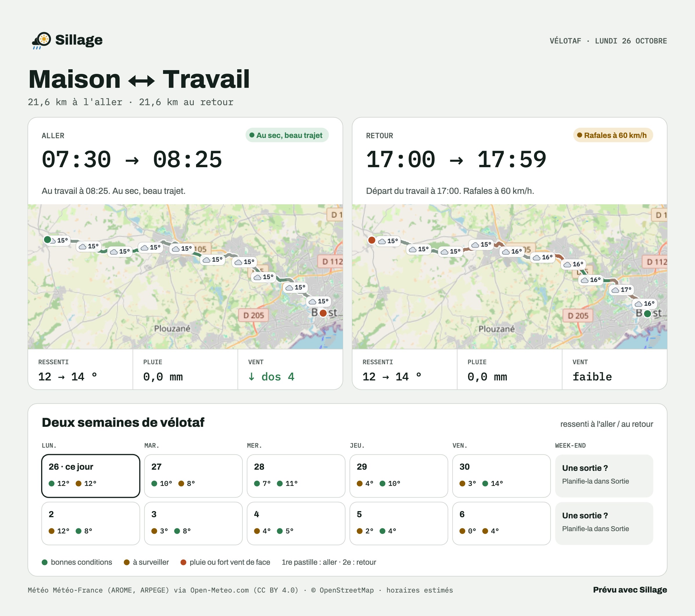Open the second-week day card 4
695x616 pixels.
(296, 524)
